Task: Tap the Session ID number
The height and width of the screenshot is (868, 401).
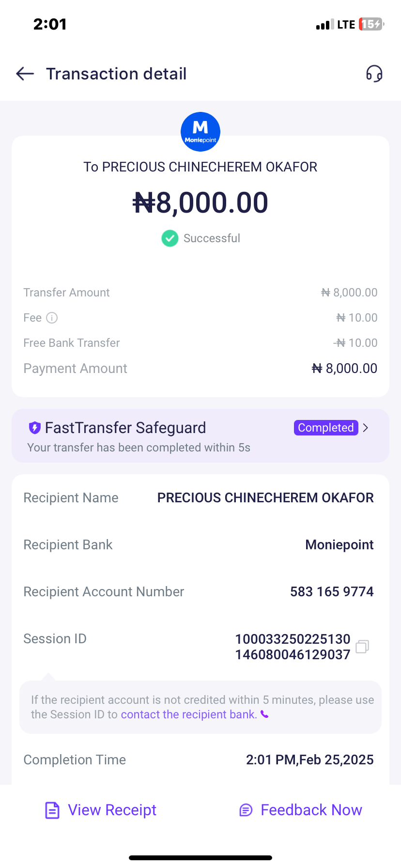Action: tap(293, 647)
